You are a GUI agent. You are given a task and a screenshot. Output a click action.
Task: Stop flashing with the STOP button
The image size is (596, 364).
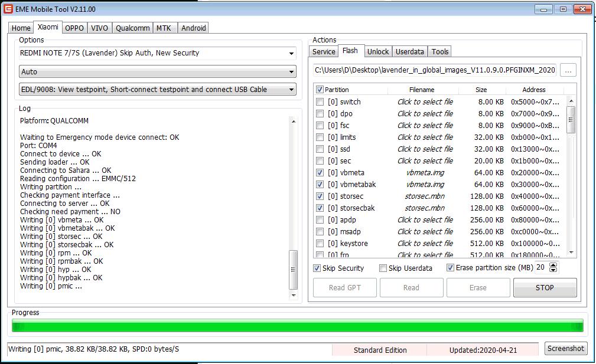click(x=545, y=288)
